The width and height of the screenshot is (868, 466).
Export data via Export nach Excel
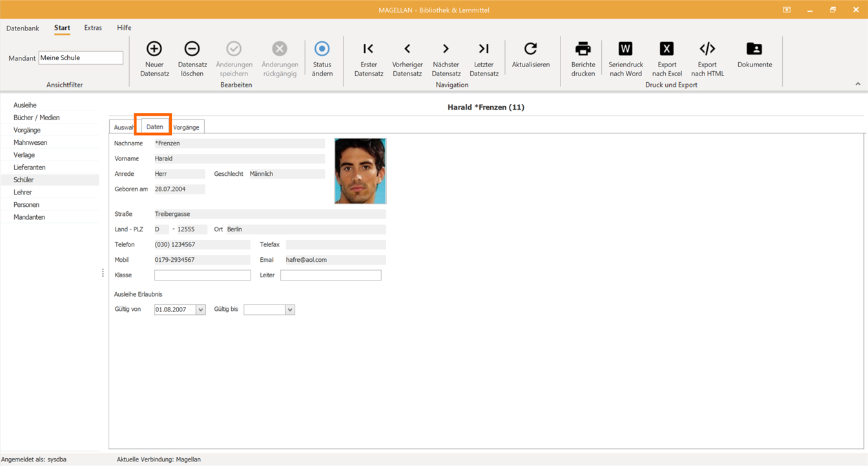pyautogui.click(x=667, y=58)
